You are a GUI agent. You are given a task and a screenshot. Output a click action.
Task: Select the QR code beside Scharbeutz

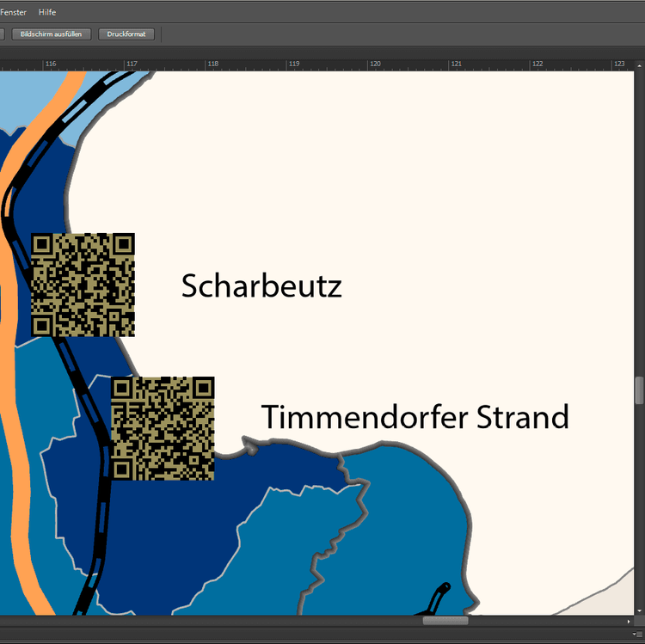click(x=83, y=285)
